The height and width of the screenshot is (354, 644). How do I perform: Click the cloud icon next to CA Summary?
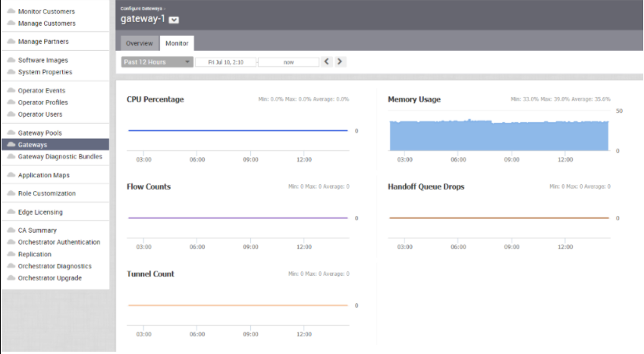click(11, 230)
